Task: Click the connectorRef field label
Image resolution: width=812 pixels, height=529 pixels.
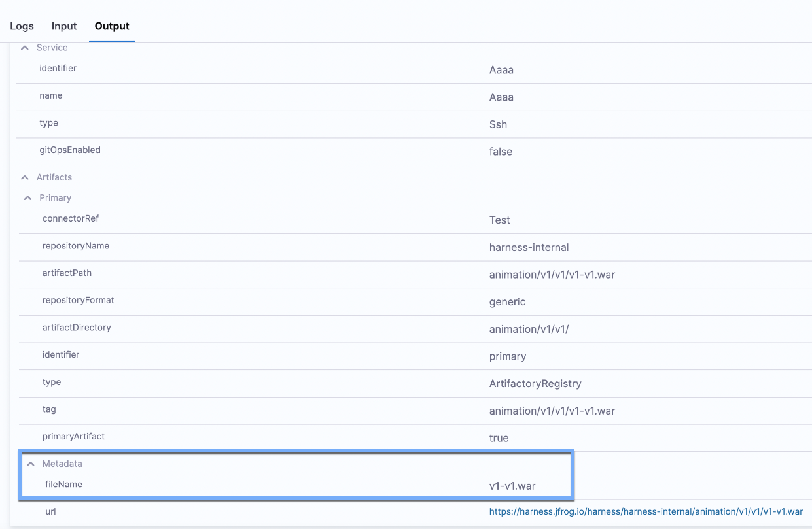Action: point(71,218)
